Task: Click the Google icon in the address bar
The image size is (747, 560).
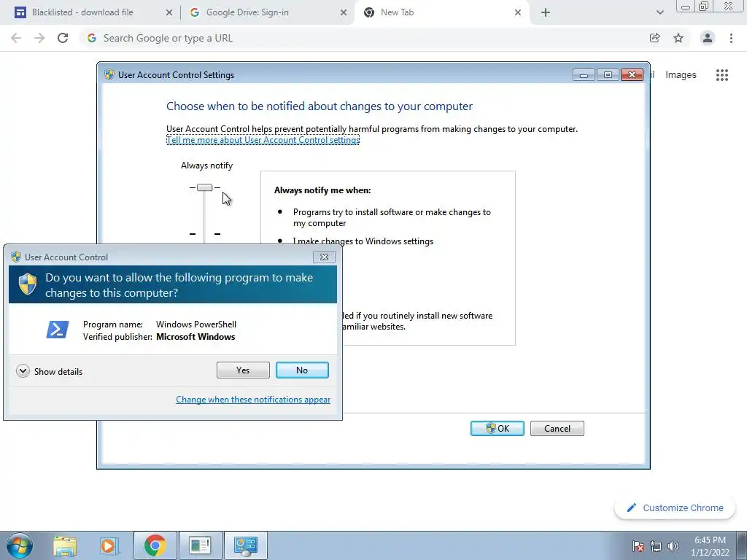Action: 92,38
